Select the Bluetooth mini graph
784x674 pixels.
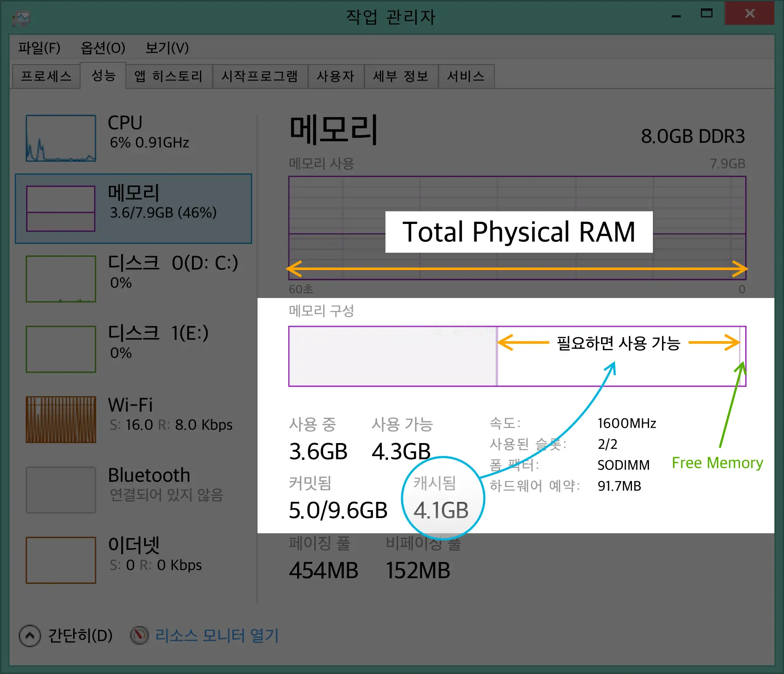61,490
